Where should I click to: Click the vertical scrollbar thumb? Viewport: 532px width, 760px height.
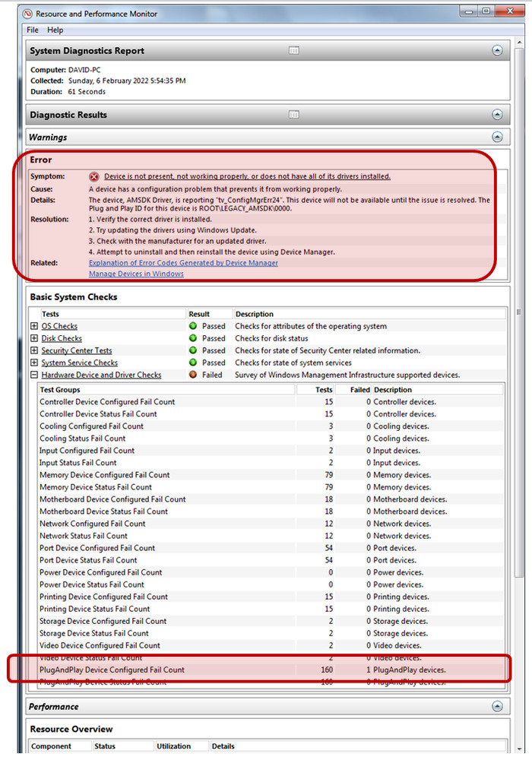point(519,312)
